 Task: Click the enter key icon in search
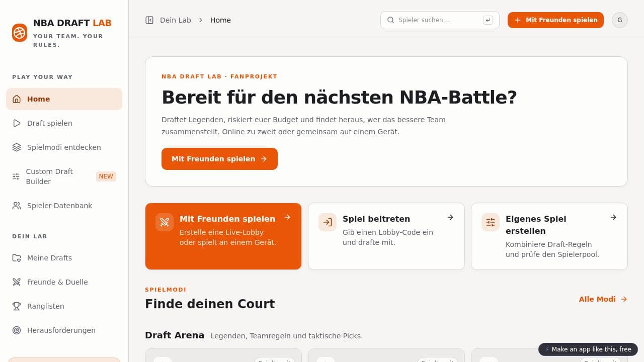[488, 20]
